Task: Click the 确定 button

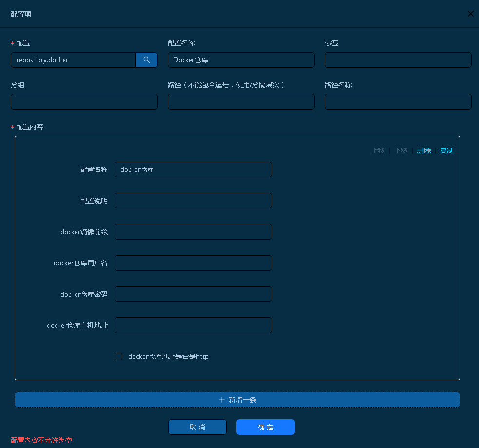Action: click(266, 427)
